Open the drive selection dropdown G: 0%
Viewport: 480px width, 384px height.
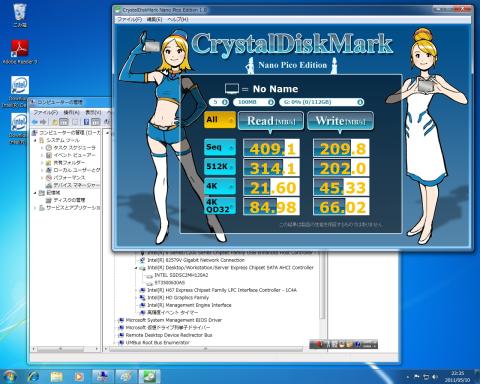321,102
